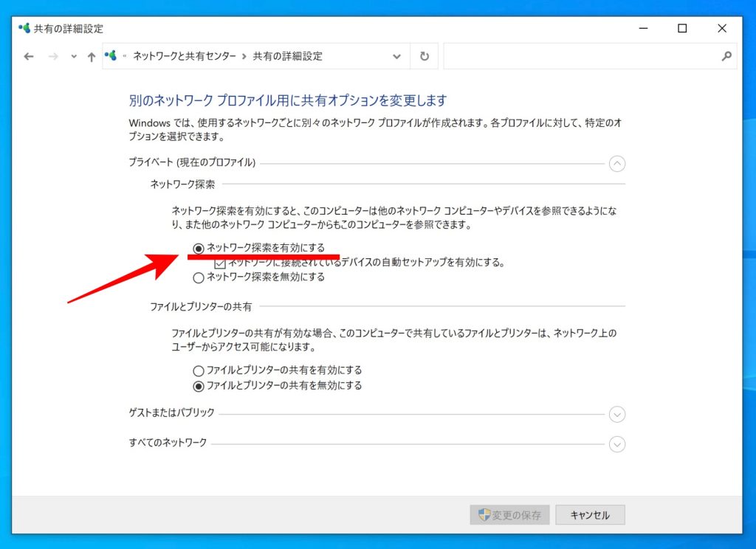The height and width of the screenshot is (549, 756).
Task: Refresh the page with reload icon
Action: point(425,56)
